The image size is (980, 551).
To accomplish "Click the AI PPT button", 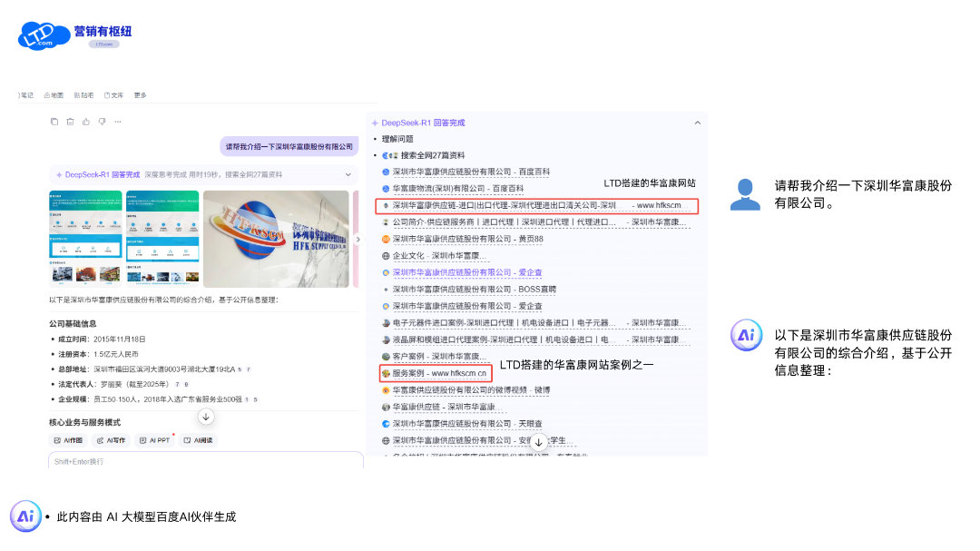I will [x=154, y=440].
